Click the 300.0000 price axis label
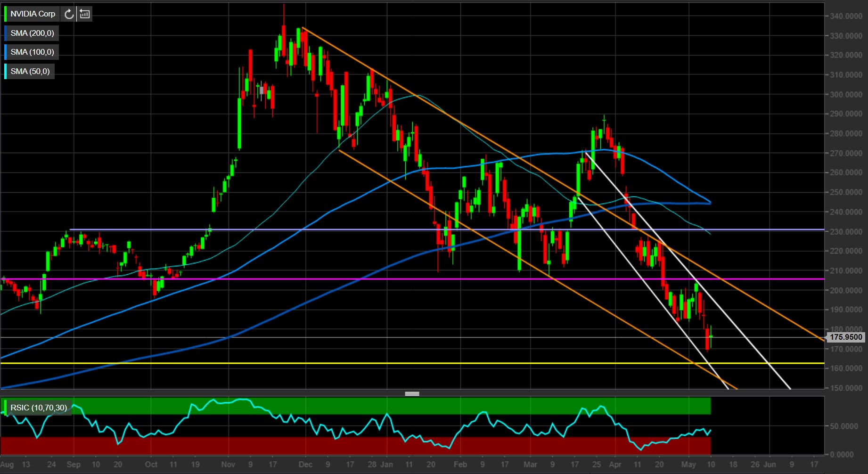868x474 pixels. pyautogui.click(x=846, y=94)
